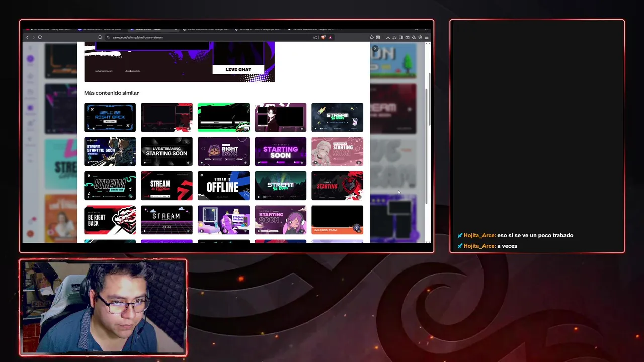Open the blue "We'll Be Right Back" template
This screenshot has height=362, width=644.
coord(110,117)
